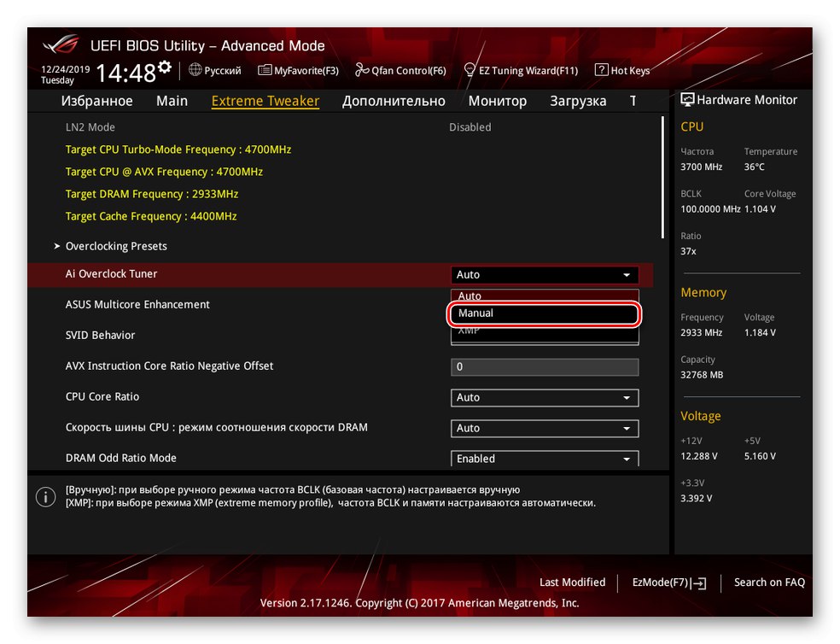Click the EzMode exit arrow icon
840x644 pixels.
point(698,583)
